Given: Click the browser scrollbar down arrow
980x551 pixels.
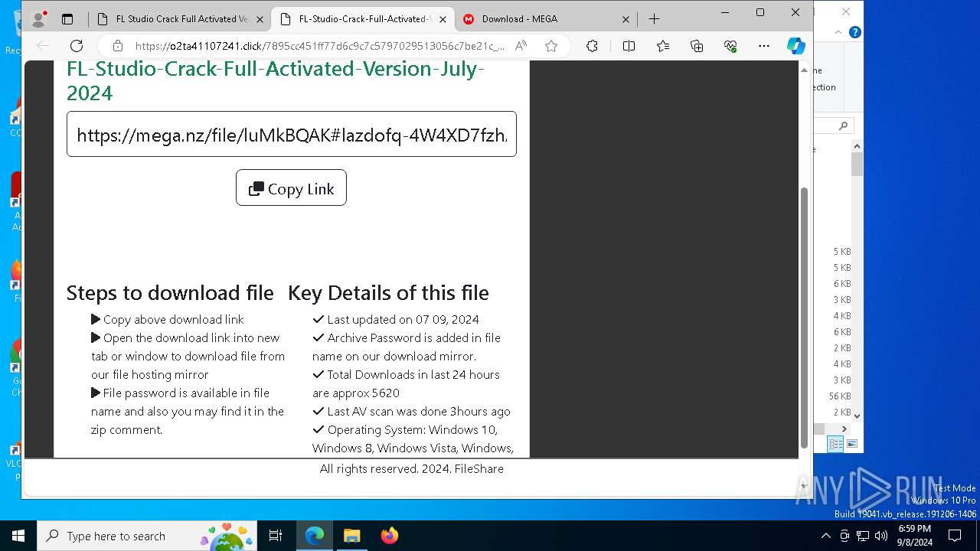Looking at the screenshot, I should point(804,485).
